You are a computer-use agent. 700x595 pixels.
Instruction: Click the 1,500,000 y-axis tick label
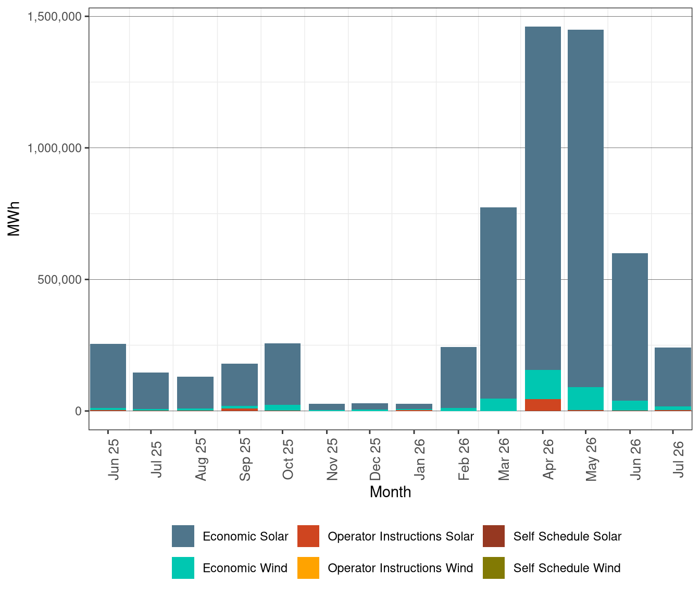[54, 17]
